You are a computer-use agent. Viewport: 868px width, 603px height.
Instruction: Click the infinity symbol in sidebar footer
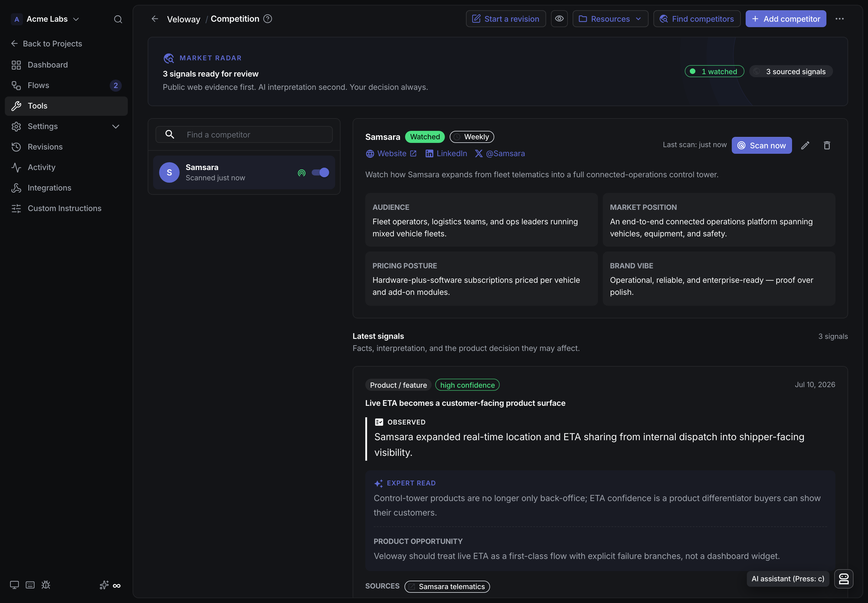[x=117, y=586]
